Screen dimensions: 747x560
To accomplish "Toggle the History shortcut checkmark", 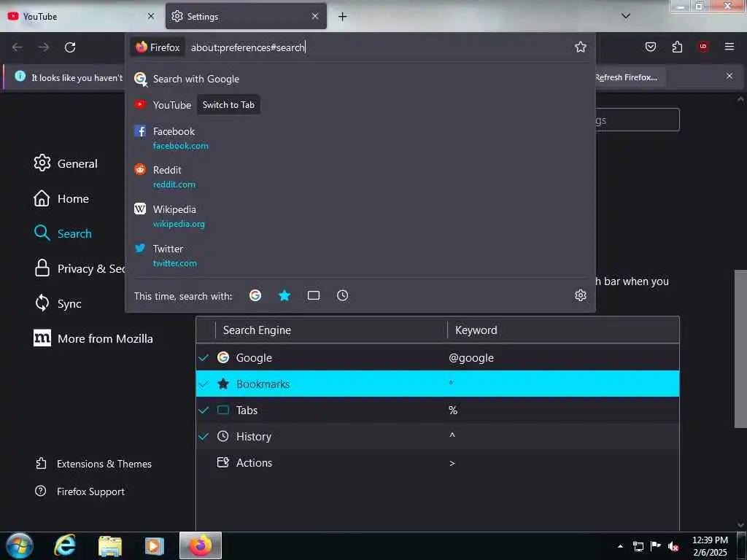I will [204, 436].
